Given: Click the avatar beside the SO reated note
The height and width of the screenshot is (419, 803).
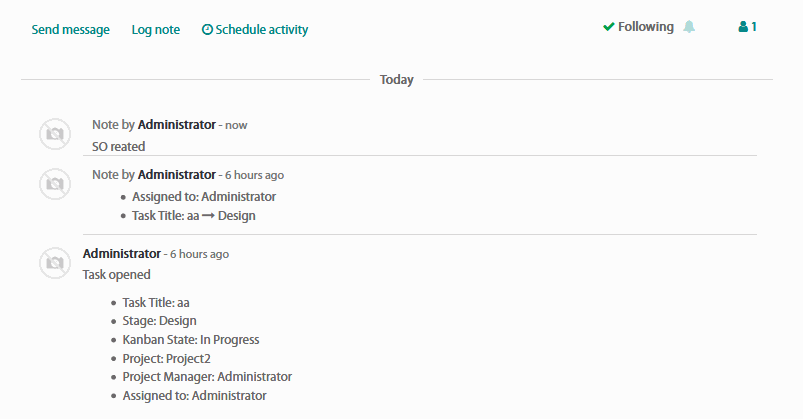Looking at the screenshot, I should pos(55,134).
